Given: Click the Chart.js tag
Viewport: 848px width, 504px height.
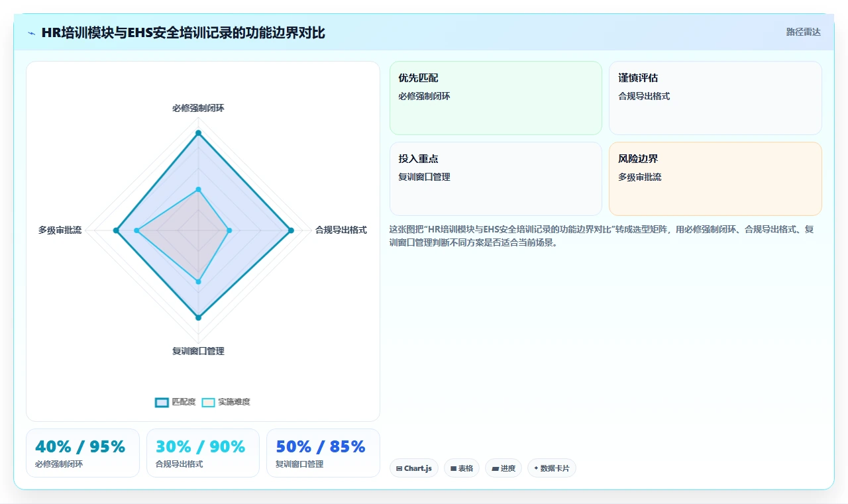Looking at the screenshot, I should 414,468.
